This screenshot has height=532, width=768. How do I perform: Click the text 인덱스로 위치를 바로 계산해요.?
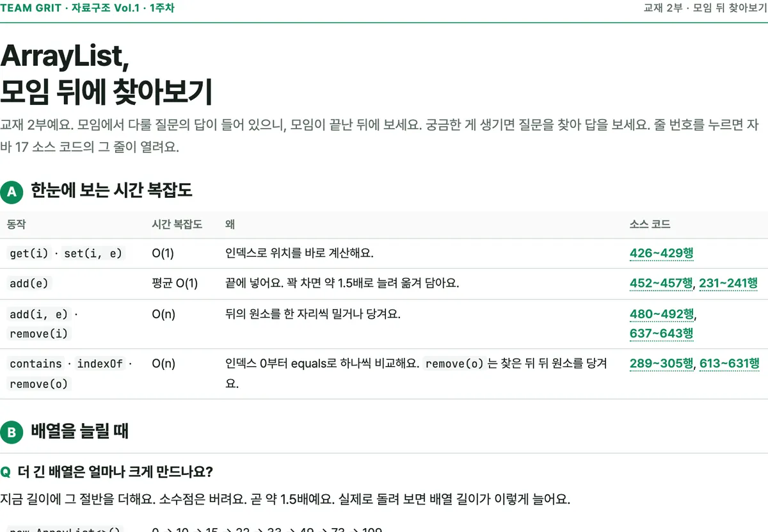tap(300, 254)
